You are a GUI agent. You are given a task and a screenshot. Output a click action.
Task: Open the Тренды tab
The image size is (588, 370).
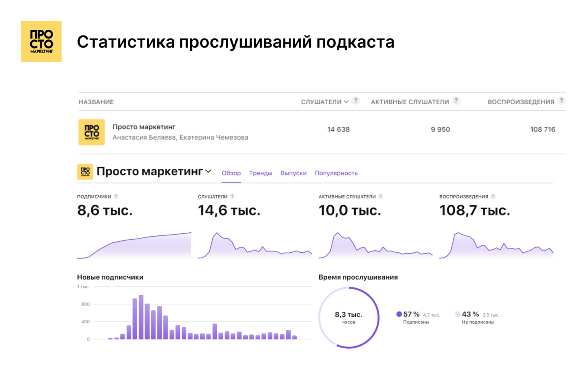[x=261, y=173]
